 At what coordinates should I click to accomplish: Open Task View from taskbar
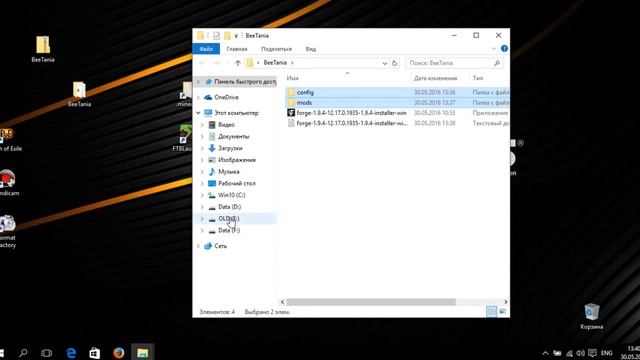coord(47,353)
